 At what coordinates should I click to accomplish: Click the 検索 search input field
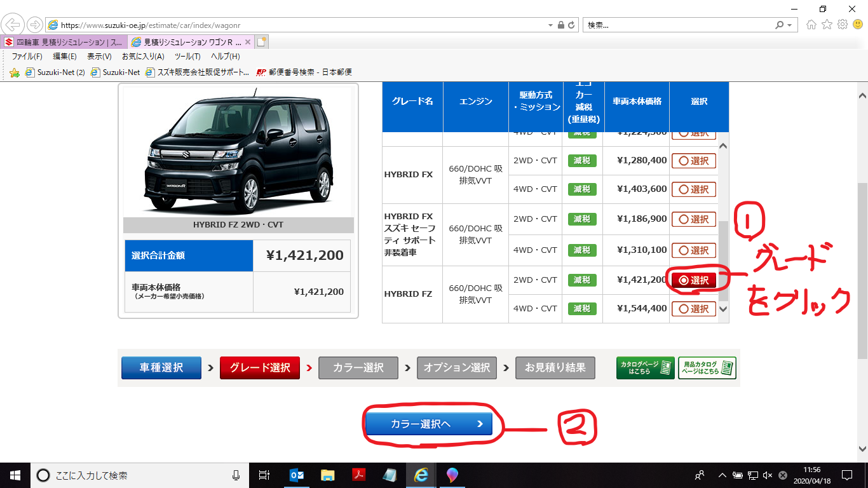(677, 25)
